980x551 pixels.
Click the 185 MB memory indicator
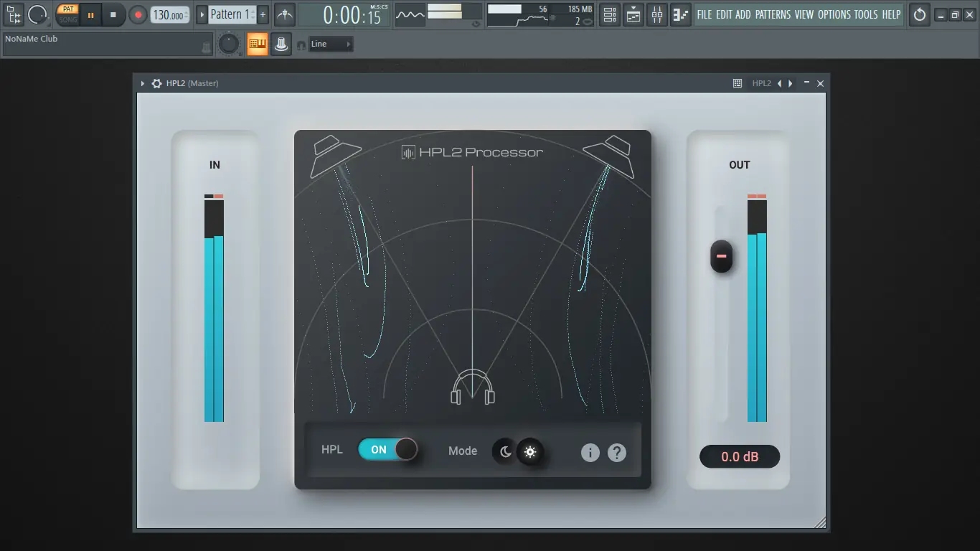[x=580, y=9]
